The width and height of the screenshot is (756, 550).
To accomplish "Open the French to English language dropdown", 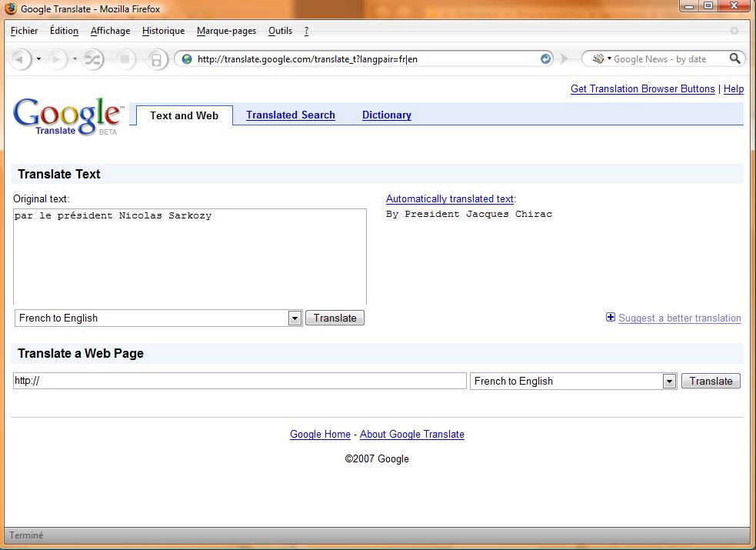I will [x=295, y=318].
